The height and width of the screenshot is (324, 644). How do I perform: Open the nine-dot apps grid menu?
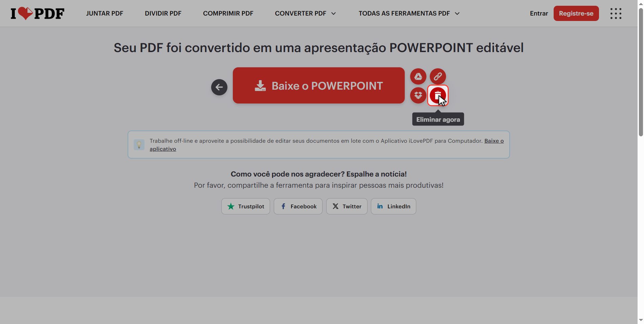[616, 14]
